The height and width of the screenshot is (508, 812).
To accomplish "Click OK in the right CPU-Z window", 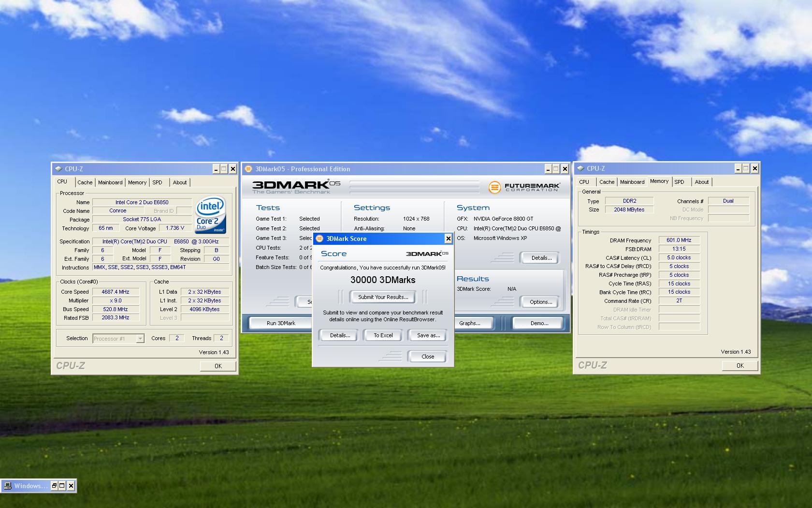I will (740, 366).
